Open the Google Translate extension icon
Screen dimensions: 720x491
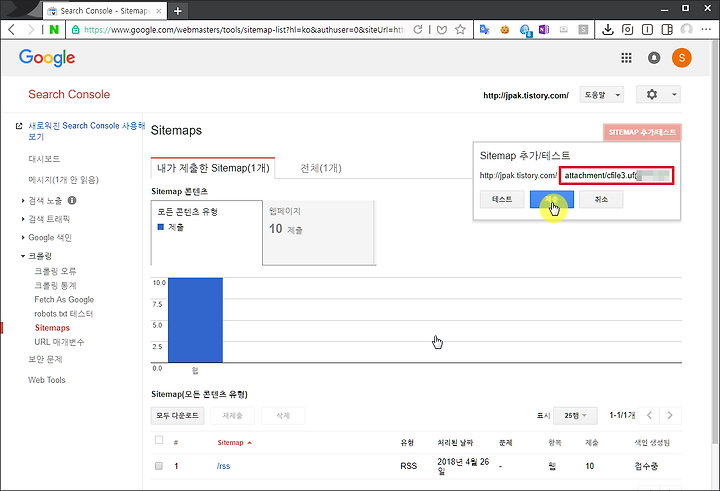tap(484, 30)
